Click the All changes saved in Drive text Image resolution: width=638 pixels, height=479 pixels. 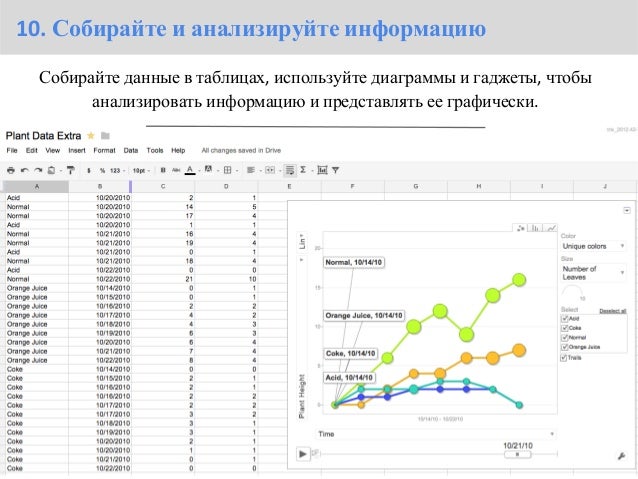click(x=241, y=150)
